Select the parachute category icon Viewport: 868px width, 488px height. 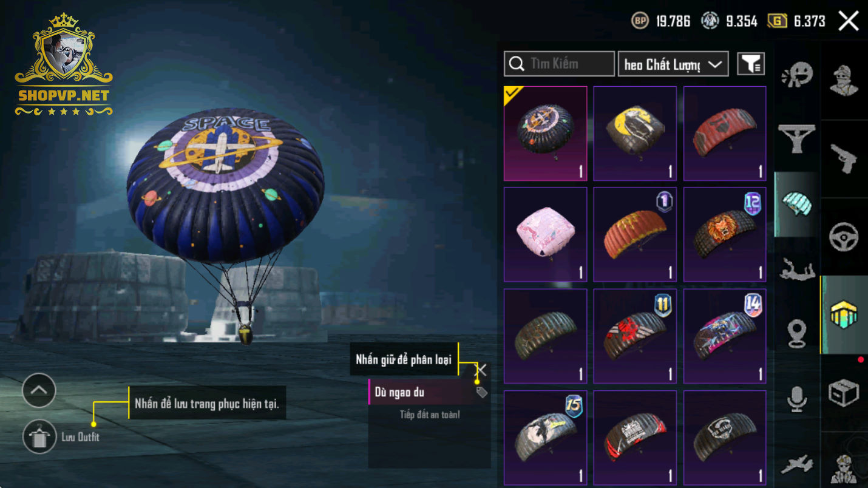[797, 204]
